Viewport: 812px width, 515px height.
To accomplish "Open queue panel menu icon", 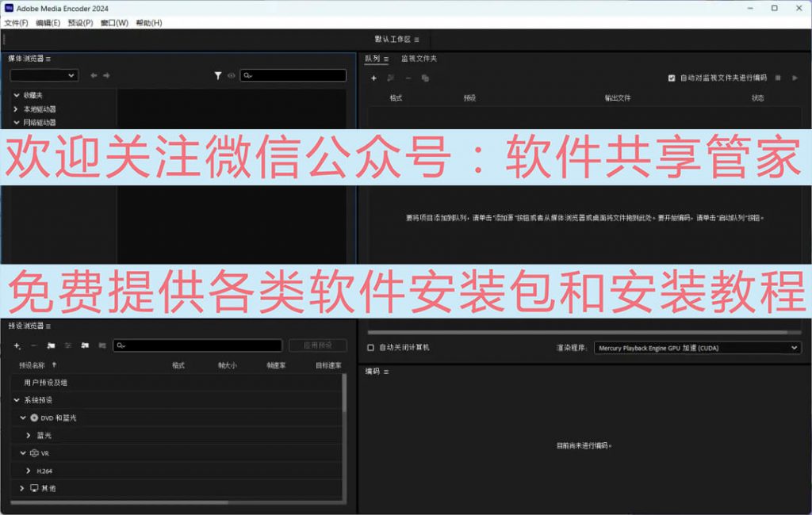I will click(x=386, y=59).
